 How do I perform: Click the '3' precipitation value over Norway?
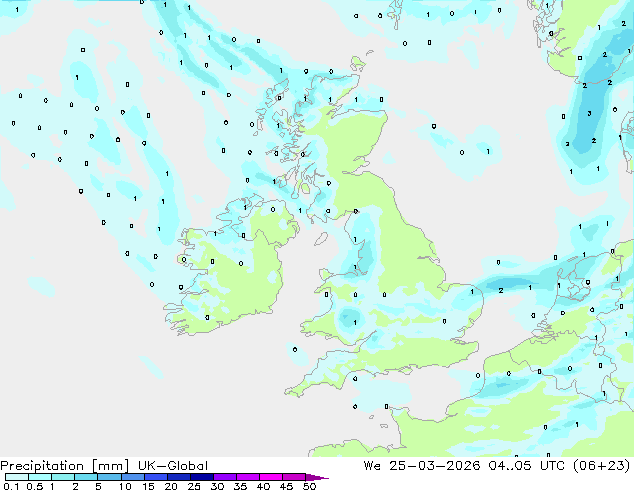(x=590, y=114)
